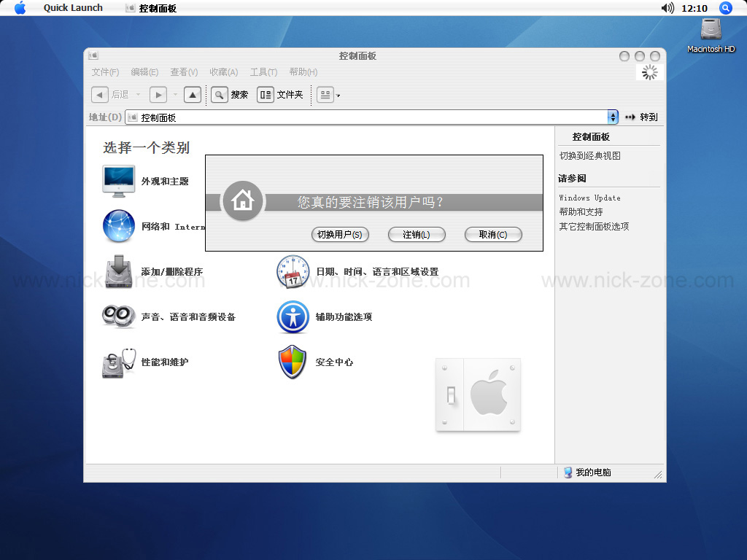Click the Back arrow button
747x560 pixels.
pos(99,95)
